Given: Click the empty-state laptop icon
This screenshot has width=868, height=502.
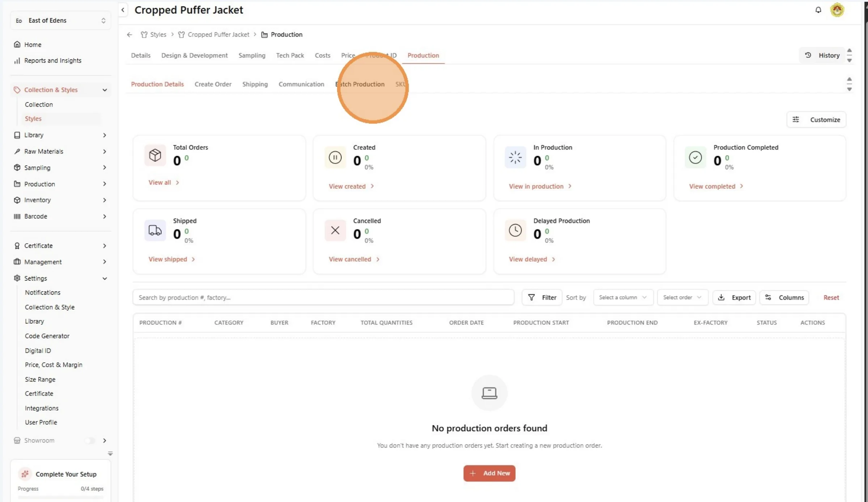Looking at the screenshot, I should (x=489, y=393).
